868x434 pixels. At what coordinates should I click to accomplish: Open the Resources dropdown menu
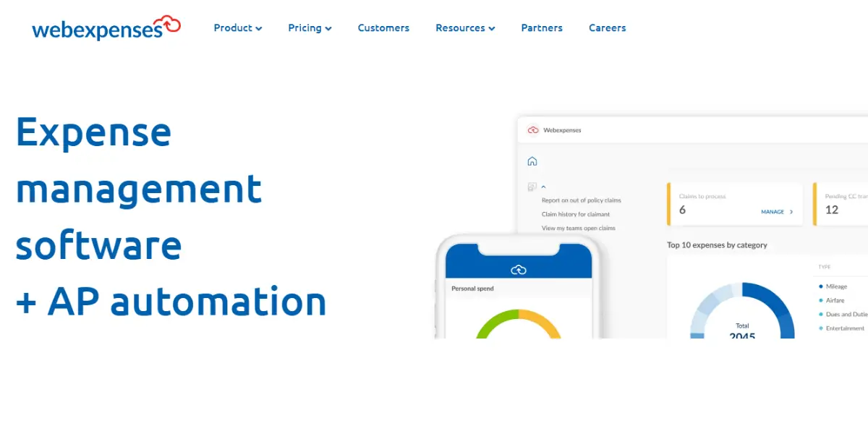coord(465,28)
